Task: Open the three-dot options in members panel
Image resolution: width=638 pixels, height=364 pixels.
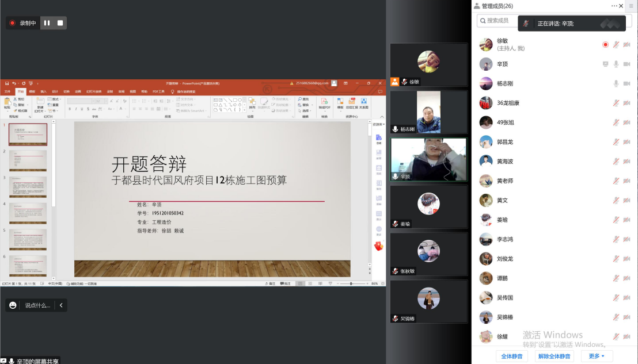Action: coord(614,6)
